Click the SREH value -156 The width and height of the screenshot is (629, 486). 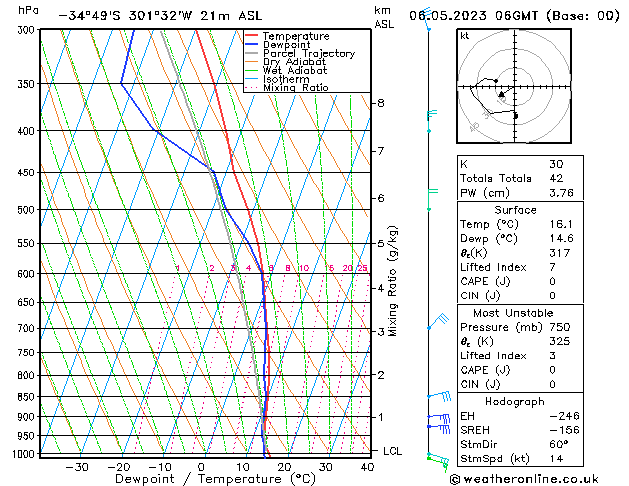click(x=564, y=430)
